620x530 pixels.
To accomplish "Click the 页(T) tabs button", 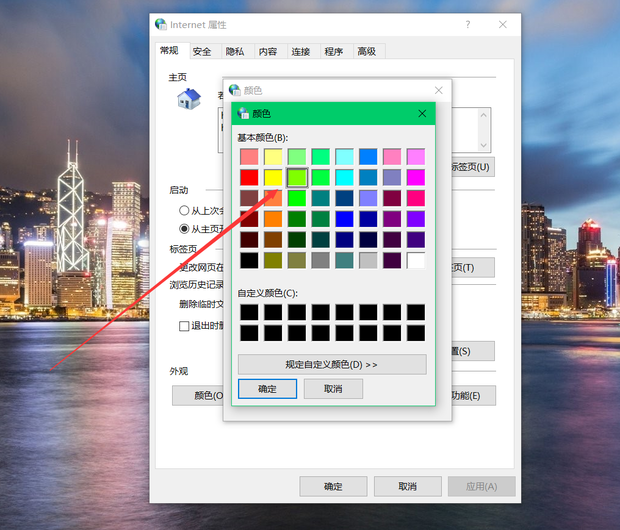I will (x=473, y=268).
